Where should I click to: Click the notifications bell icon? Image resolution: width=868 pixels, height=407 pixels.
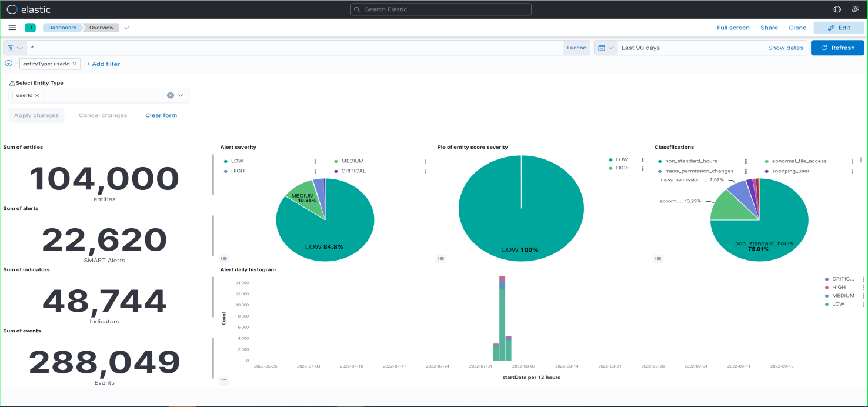[x=856, y=9]
